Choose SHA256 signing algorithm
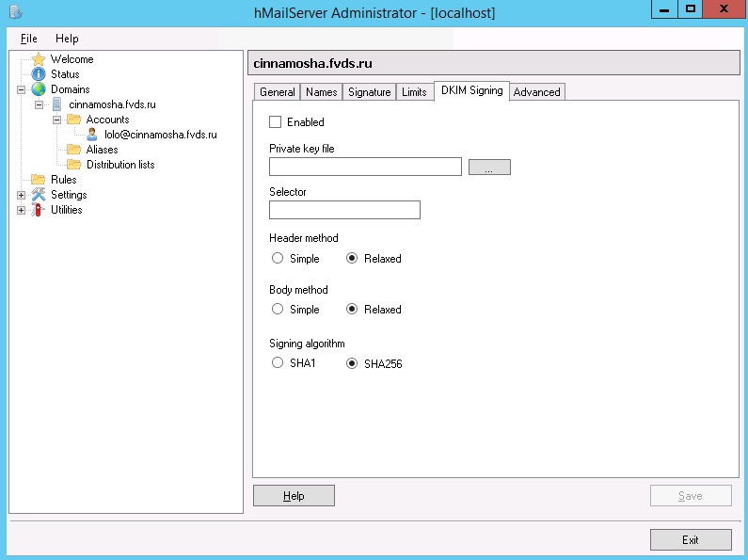 point(352,363)
